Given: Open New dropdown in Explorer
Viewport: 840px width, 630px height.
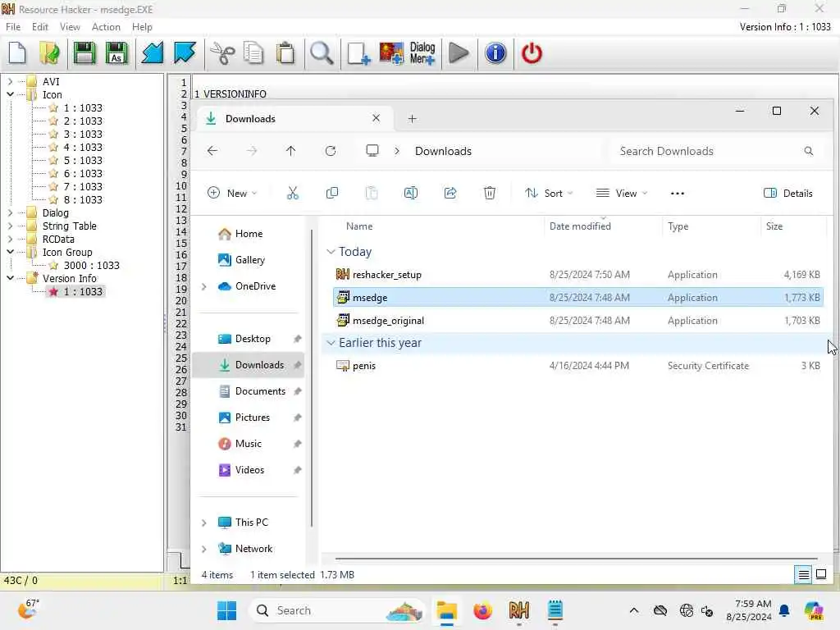Looking at the screenshot, I should click(x=232, y=194).
